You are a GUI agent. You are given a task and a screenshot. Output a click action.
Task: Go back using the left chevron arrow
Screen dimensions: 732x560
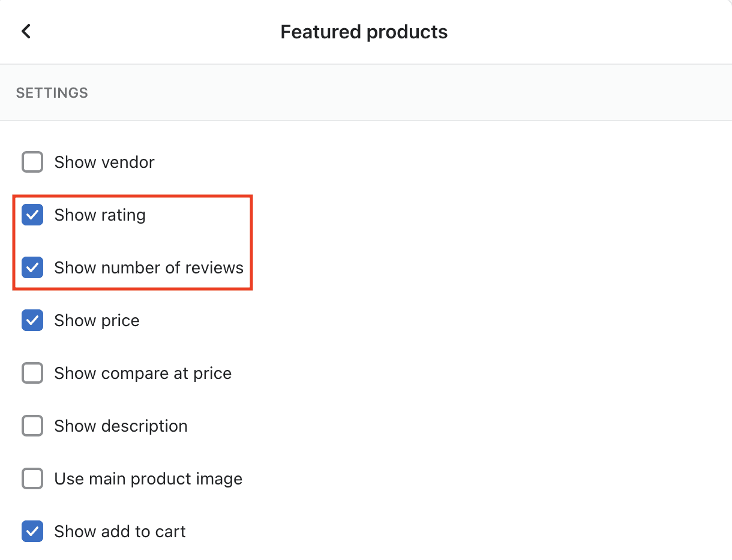tap(26, 31)
